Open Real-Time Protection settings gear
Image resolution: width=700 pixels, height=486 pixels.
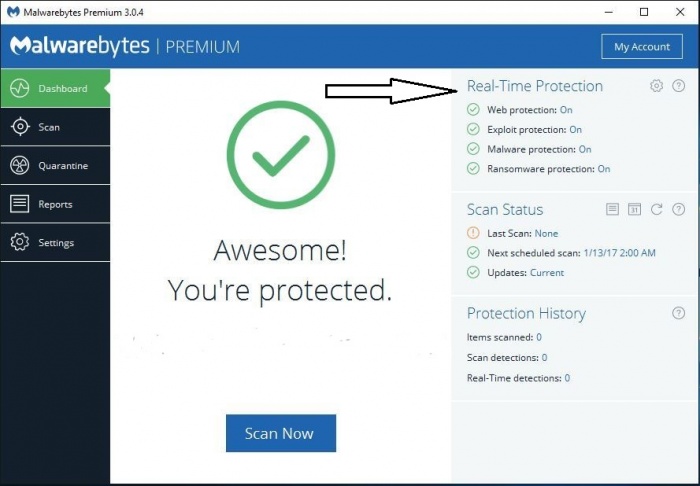(x=656, y=86)
